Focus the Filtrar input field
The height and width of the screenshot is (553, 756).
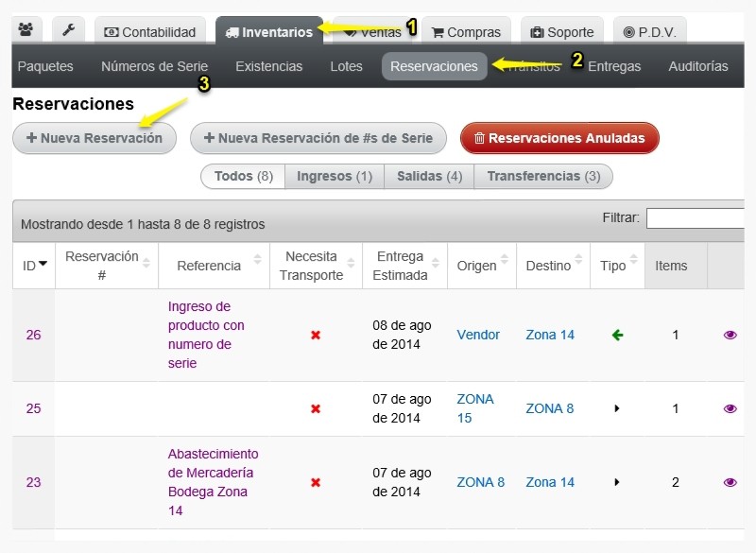(696, 218)
